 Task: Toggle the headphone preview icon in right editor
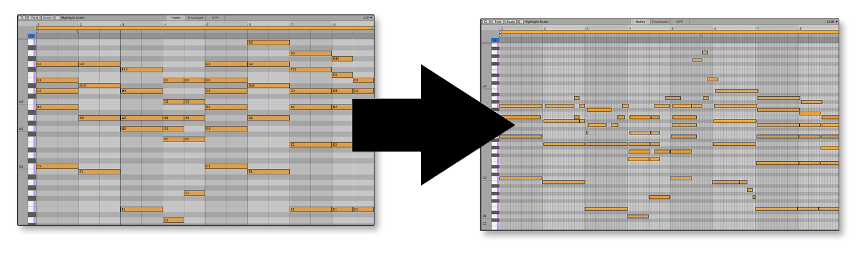(495, 40)
